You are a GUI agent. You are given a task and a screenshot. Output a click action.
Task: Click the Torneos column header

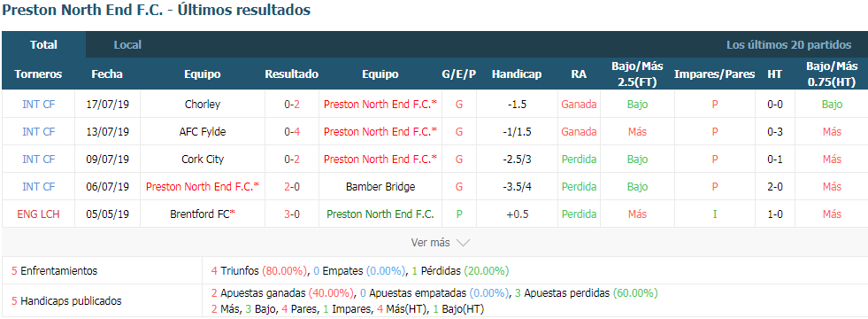pos(38,74)
